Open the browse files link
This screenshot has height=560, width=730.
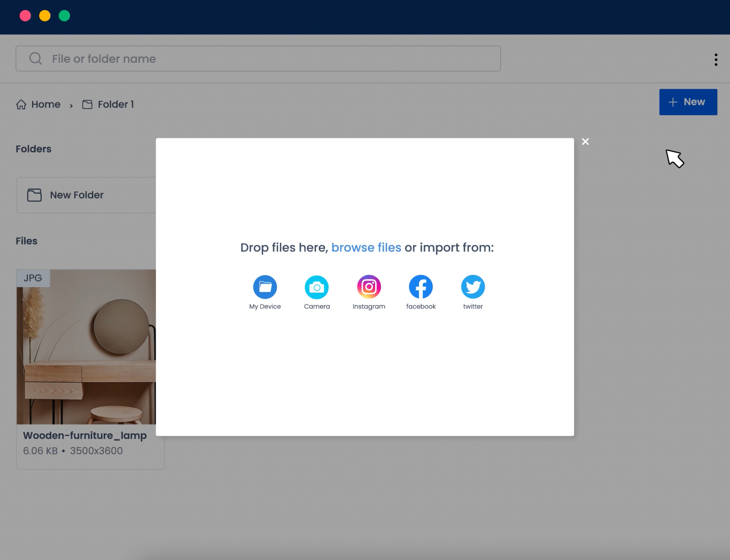366,247
